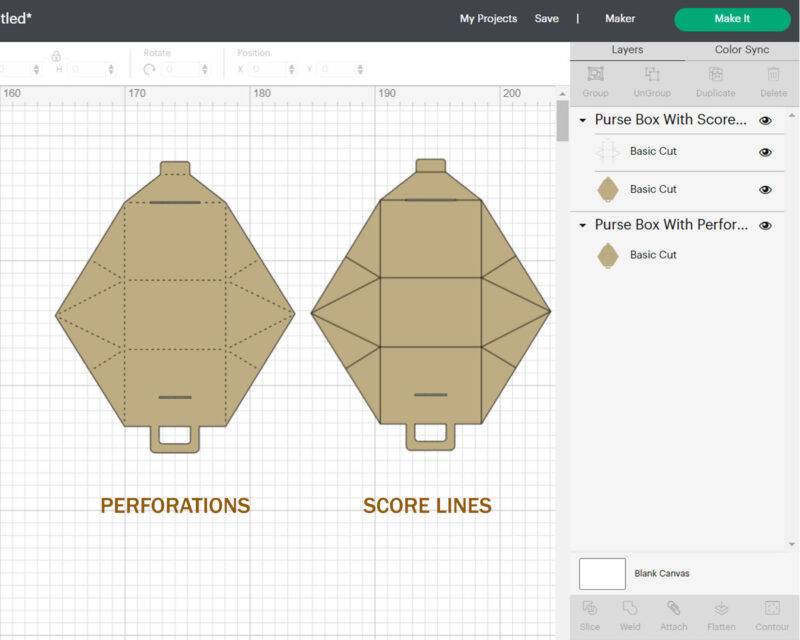Open My Projects

[x=488, y=18]
